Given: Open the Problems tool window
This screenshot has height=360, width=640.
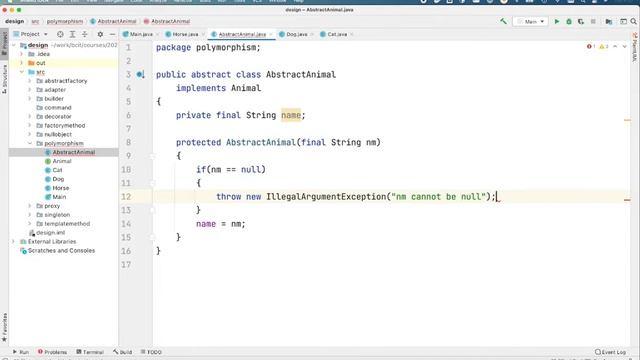Looking at the screenshot, I should (52, 352).
